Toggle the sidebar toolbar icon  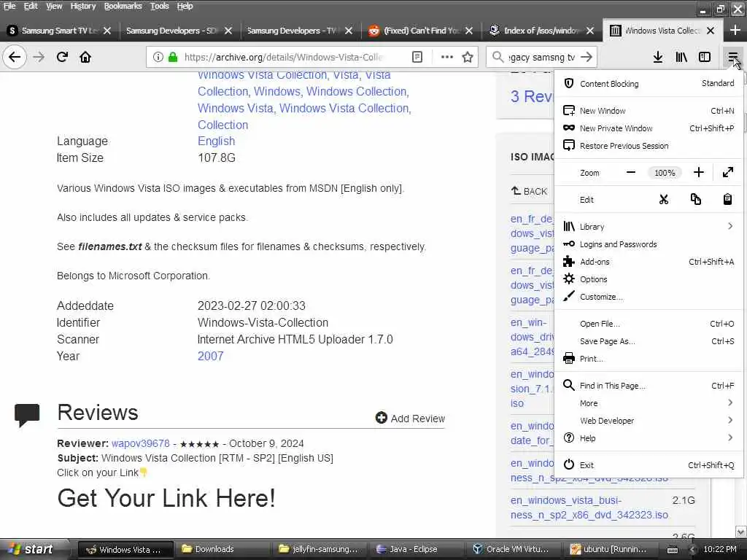pos(705,57)
